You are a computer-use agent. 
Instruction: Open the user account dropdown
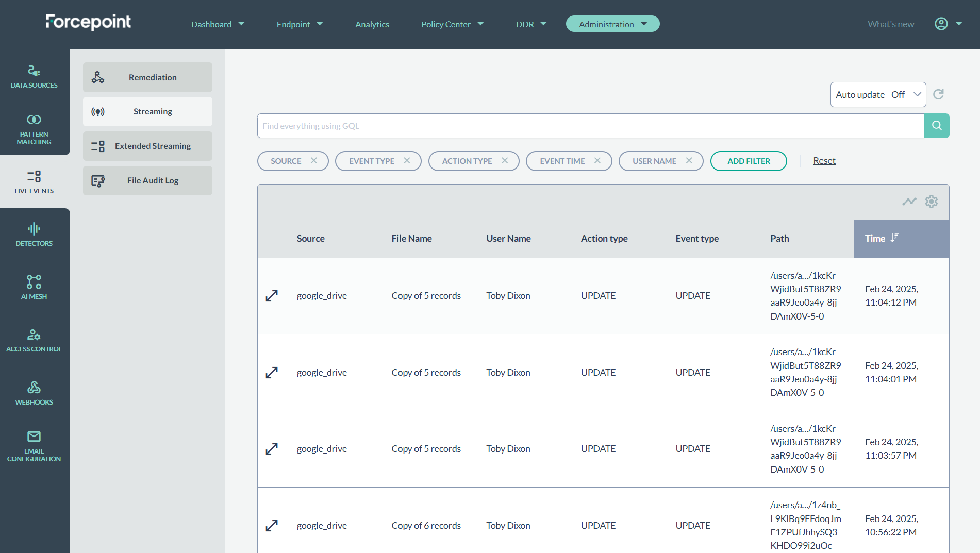pos(948,24)
